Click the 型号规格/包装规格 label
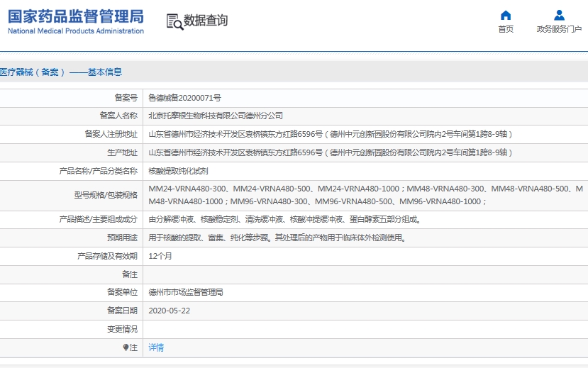The width and height of the screenshot is (588, 368). click(106, 195)
